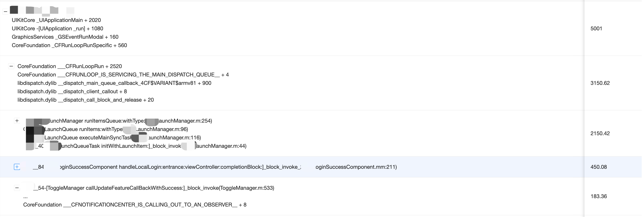
Task: Select the CFRUNLOOP_IS_SERVICING_THE_MAIN_DISPATCH_QUEUE frame
Action: 123,75
